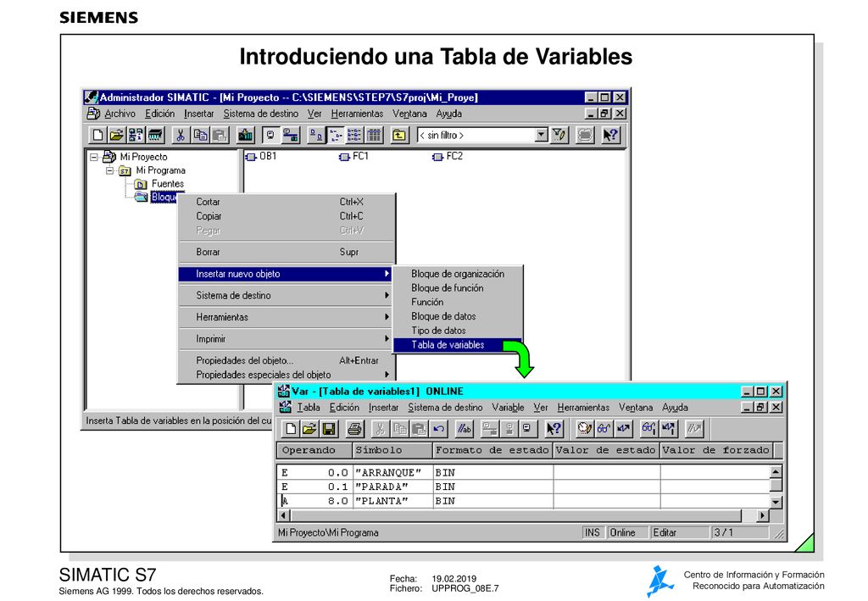868x601 pixels.
Task: Open 'Imprimir' context menu submenu
Action: [x=286, y=339]
